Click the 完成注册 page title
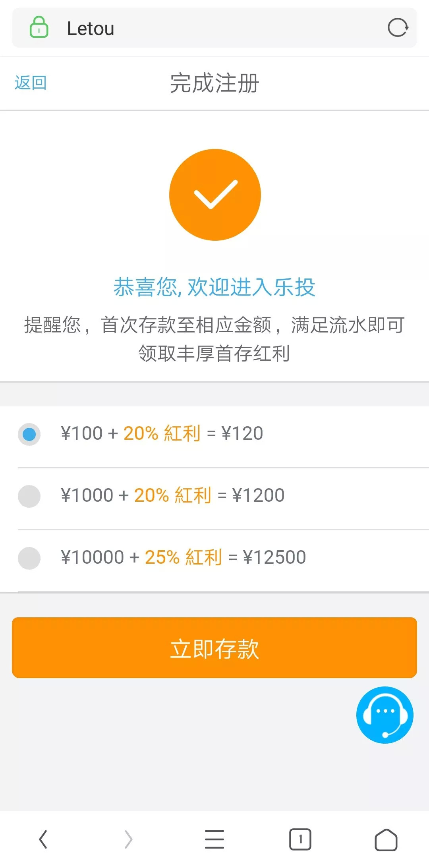 pos(214,83)
